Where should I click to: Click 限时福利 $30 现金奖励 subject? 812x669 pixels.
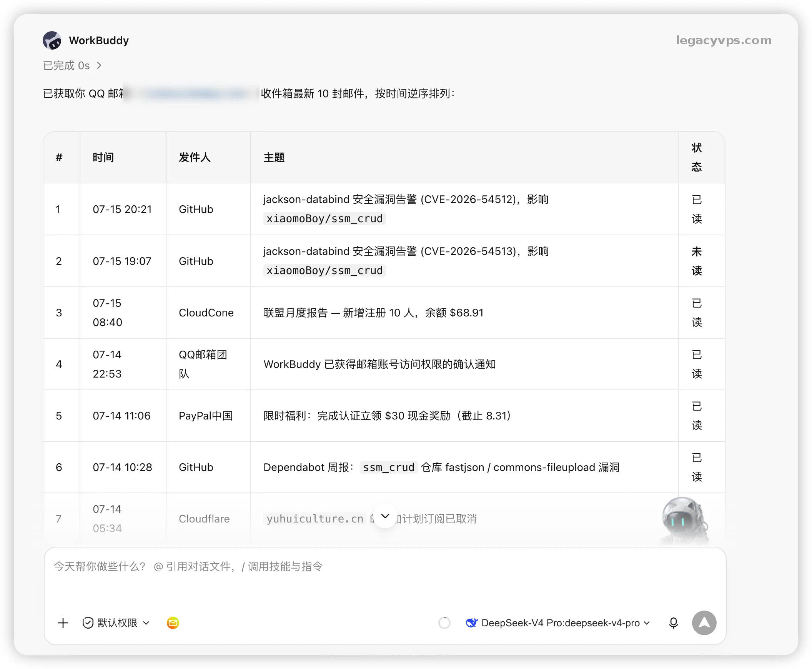[387, 416]
